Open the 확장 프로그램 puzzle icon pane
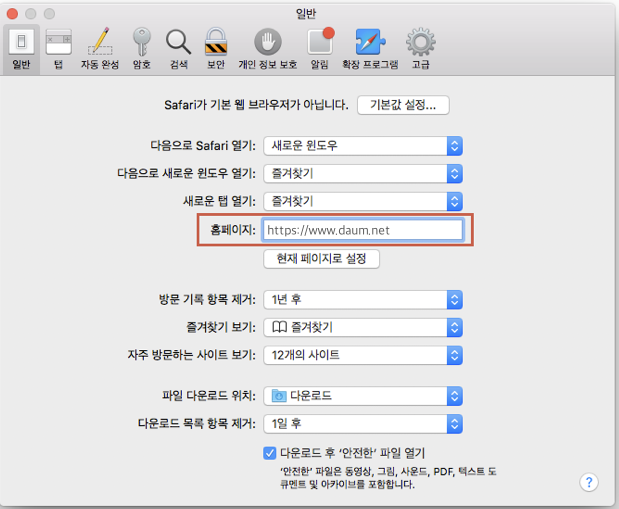Image resolution: width=619 pixels, height=509 pixels. [370, 49]
